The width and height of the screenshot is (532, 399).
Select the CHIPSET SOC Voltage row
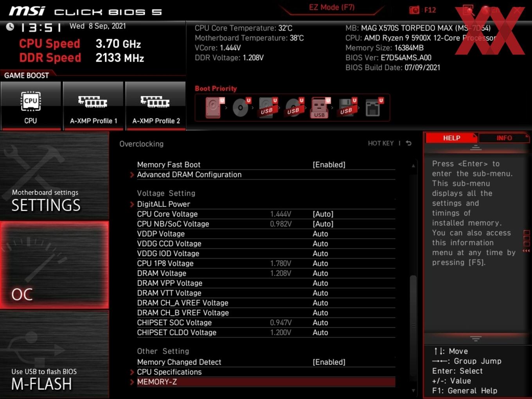tap(266, 323)
